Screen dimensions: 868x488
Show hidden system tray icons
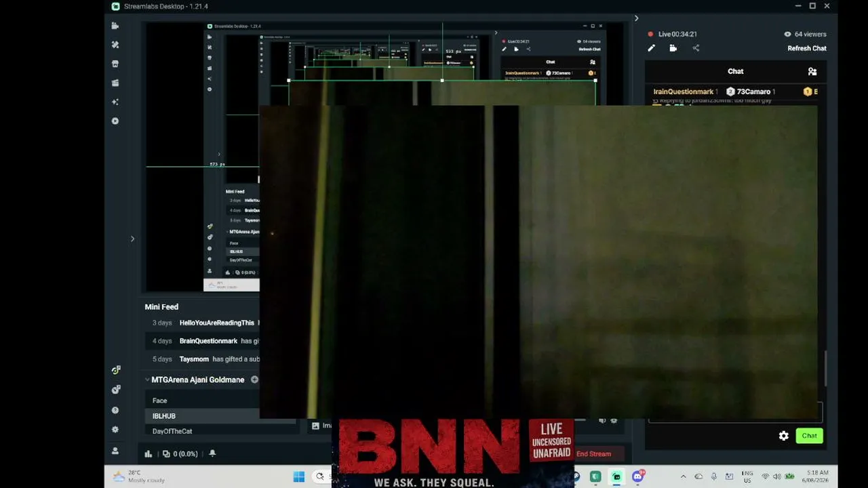[683, 476]
